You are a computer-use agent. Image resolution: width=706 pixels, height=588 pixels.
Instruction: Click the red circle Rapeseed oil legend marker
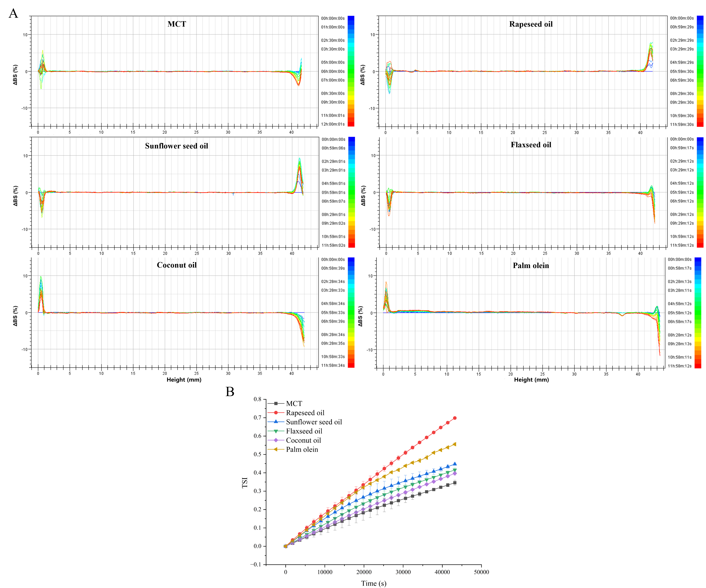click(x=276, y=412)
